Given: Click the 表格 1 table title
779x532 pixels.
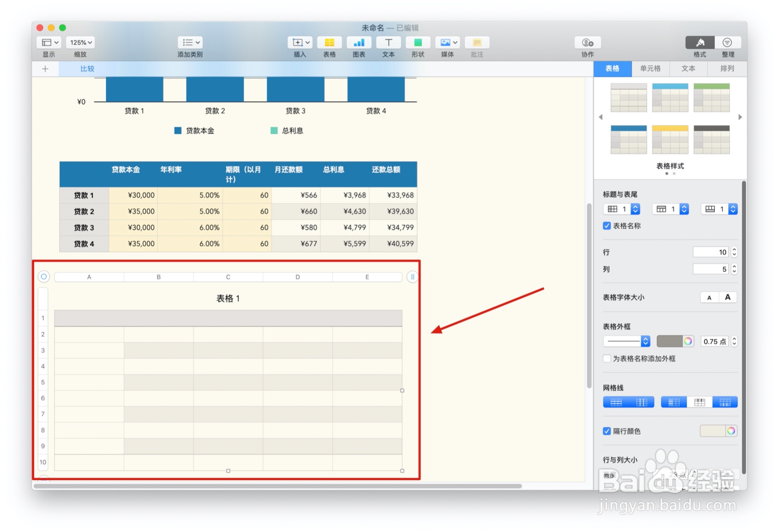Looking at the screenshot, I should coord(228,298).
